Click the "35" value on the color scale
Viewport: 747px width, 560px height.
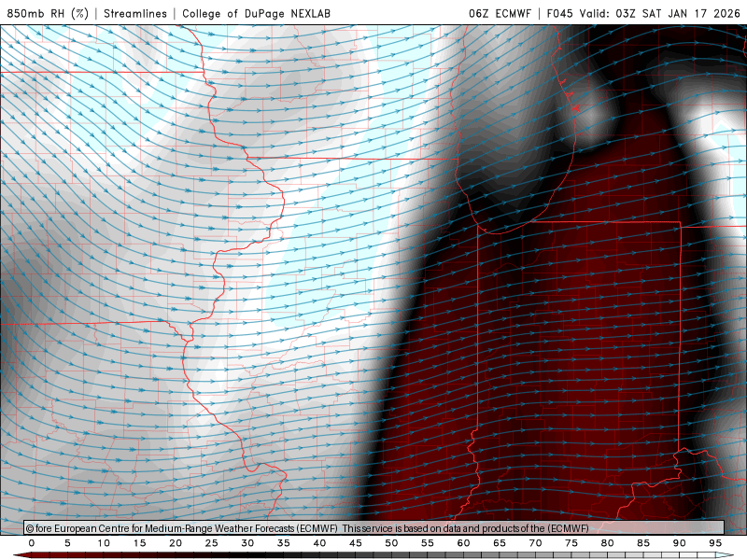[x=284, y=543]
